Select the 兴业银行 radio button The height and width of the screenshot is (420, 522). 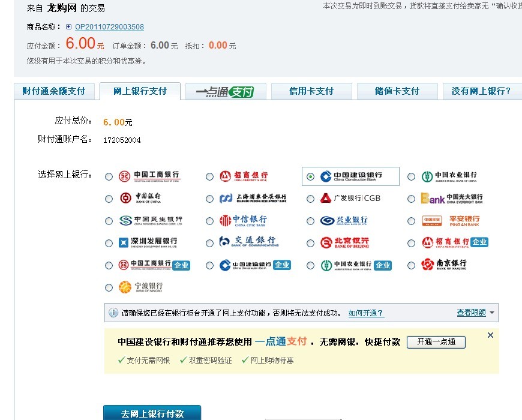coord(310,221)
